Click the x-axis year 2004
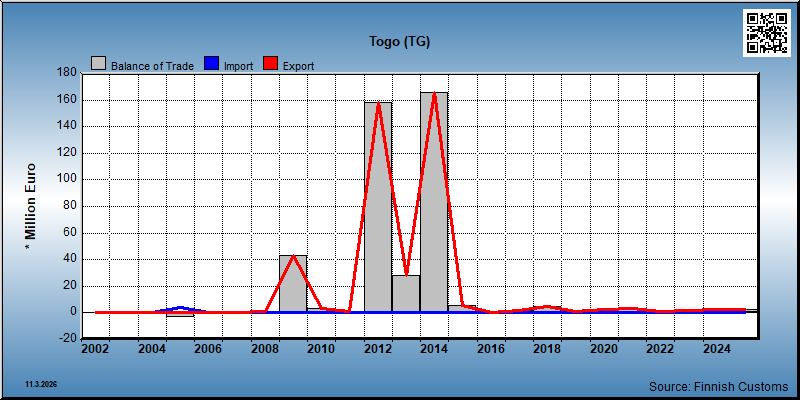Image resolution: width=800 pixels, height=400 pixels. pyautogui.click(x=152, y=349)
